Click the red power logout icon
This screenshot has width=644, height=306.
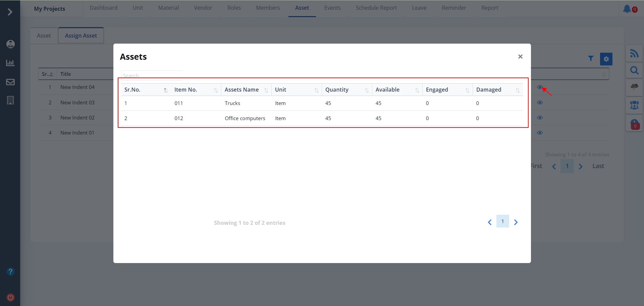(10, 297)
